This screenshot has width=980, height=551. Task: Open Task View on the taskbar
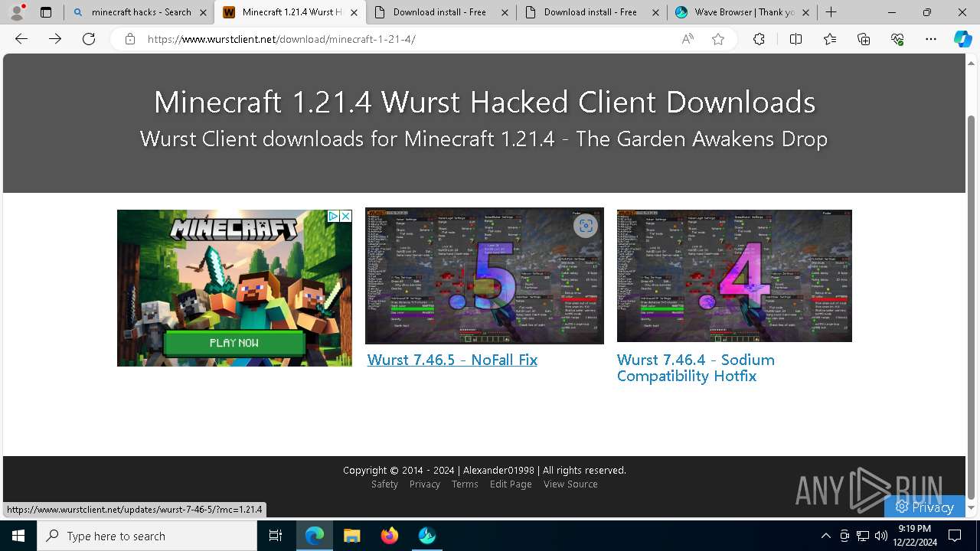tap(276, 536)
